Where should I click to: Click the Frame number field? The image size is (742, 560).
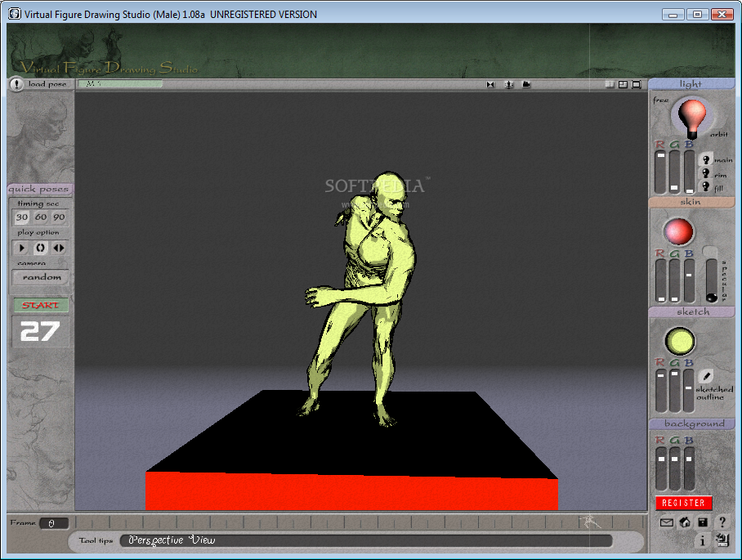[x=54, y=523]
